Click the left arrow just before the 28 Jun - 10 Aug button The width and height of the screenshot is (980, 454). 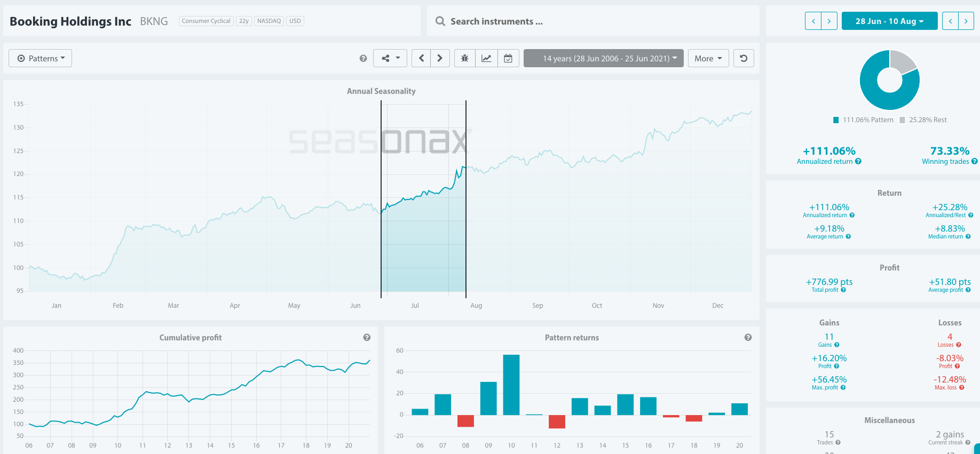[813, 21]
